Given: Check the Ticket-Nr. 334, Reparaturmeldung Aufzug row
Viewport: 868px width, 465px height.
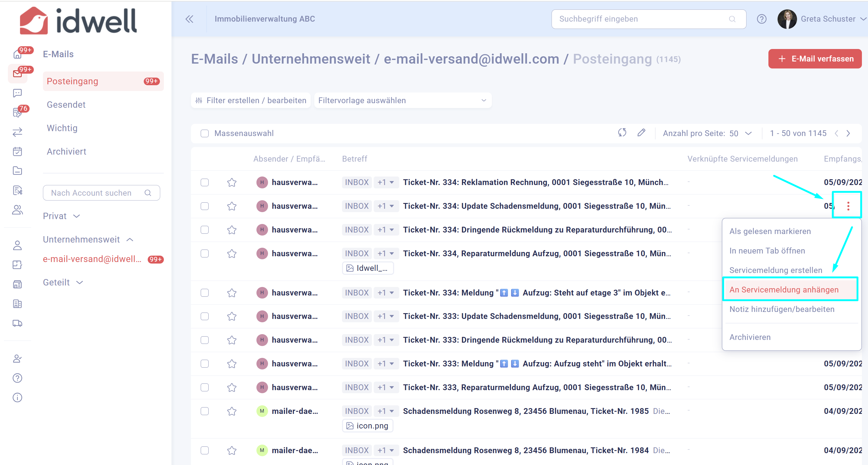Looking at the screenshot, I should pyautogui.click(x=205, y=253).
